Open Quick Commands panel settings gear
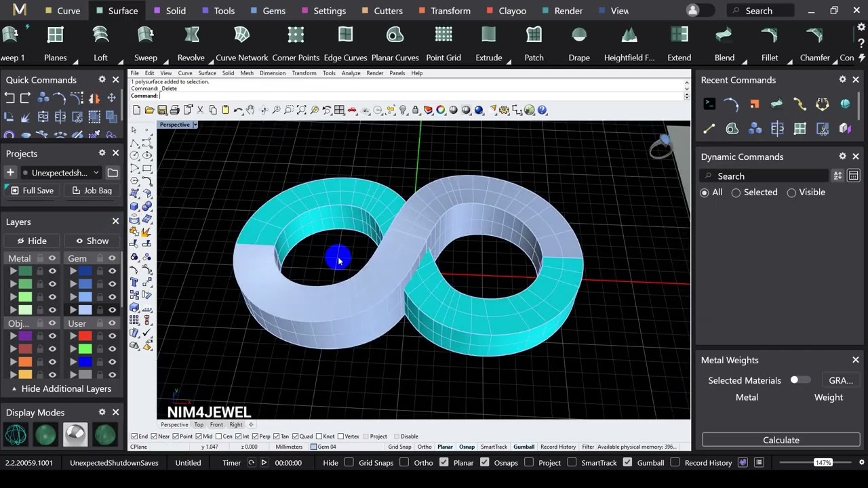Viewport: 868px width, 488px height. (x=102, y=79)
